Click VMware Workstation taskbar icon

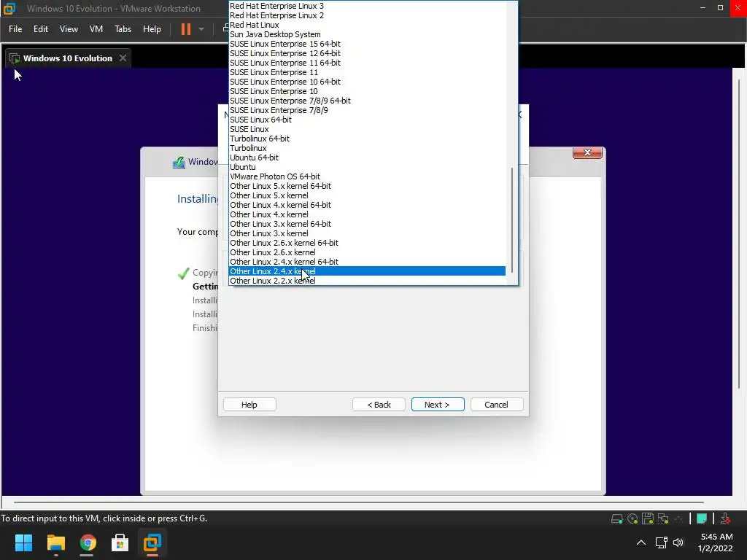[152, 542]
